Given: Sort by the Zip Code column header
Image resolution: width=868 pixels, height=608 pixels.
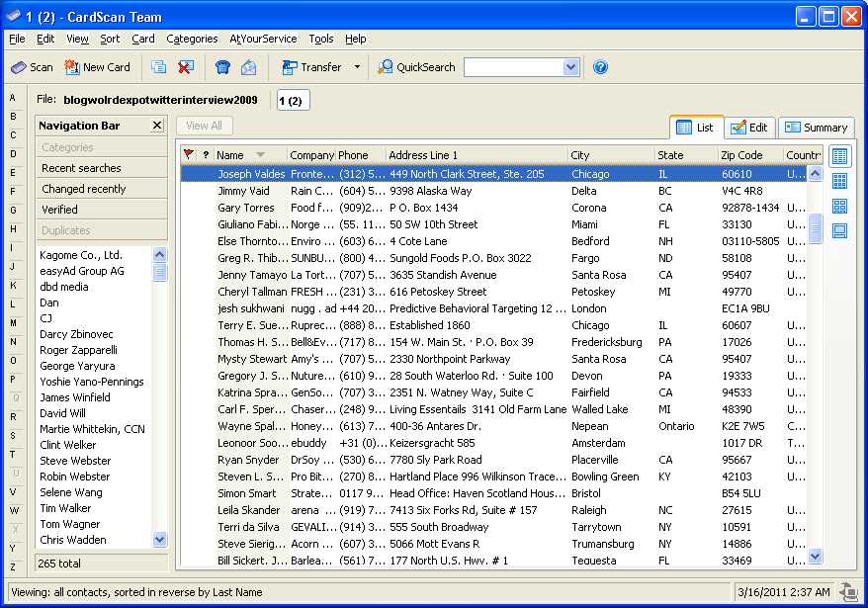Looking at the screenshot, I should [750, 155].
